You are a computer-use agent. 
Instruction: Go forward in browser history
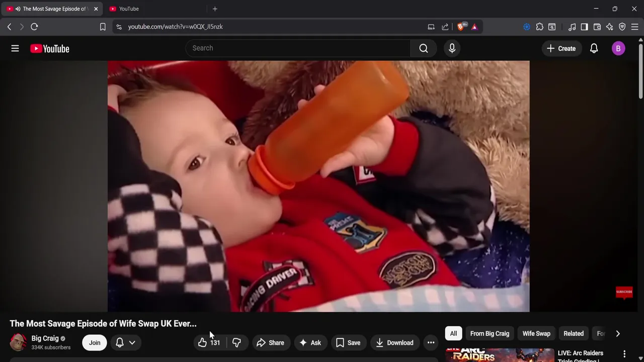(22, 27)
